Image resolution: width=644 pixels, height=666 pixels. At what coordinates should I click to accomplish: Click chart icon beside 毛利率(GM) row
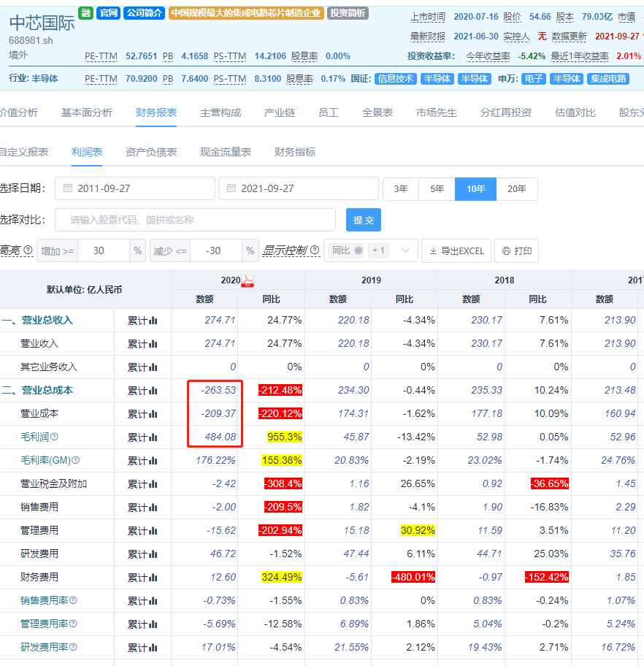pos(153,461)
